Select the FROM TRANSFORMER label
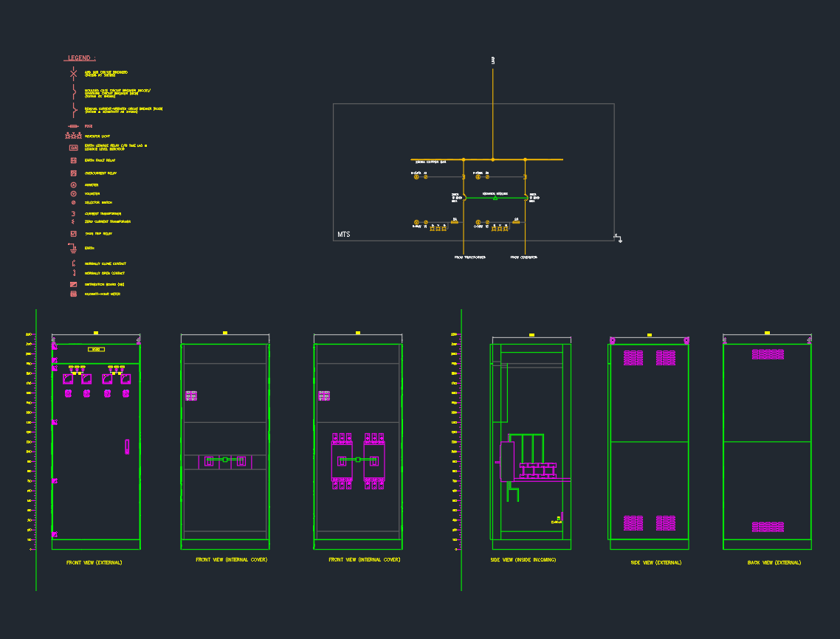 (469, 258)
